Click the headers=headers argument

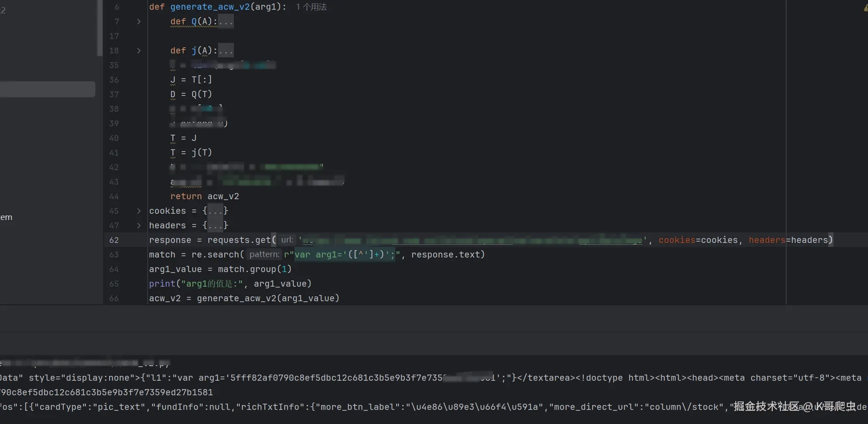click(788, 240)
